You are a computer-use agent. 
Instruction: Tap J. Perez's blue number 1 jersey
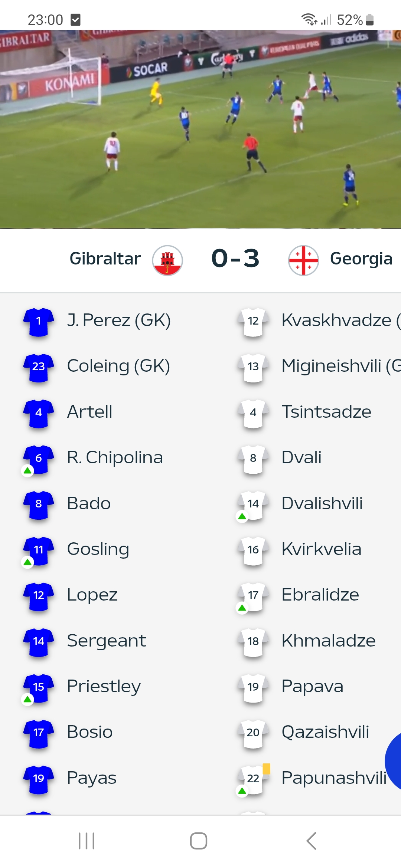[39, 322]
